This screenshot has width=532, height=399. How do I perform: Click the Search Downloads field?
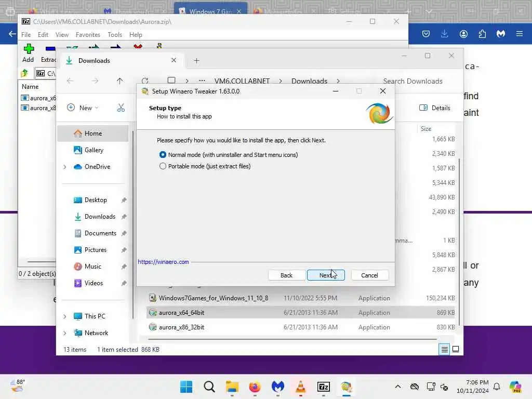click(413, 81)
